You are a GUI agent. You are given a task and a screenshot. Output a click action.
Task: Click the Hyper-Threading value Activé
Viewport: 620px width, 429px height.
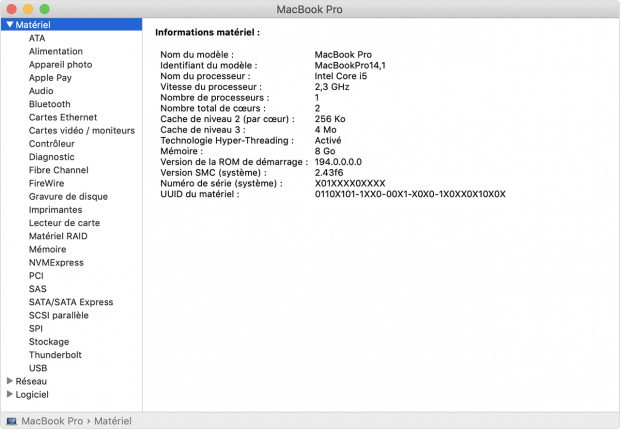point(328,140)
